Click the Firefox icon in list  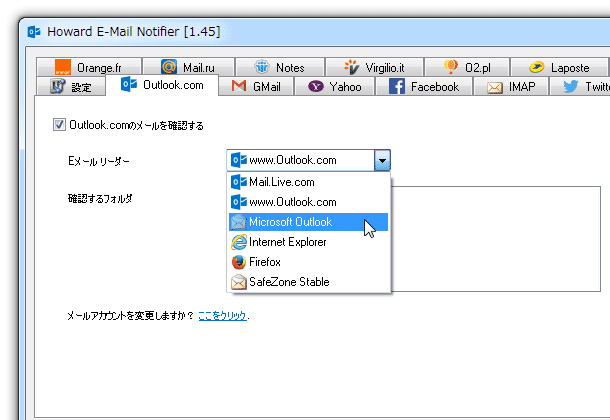238,262
